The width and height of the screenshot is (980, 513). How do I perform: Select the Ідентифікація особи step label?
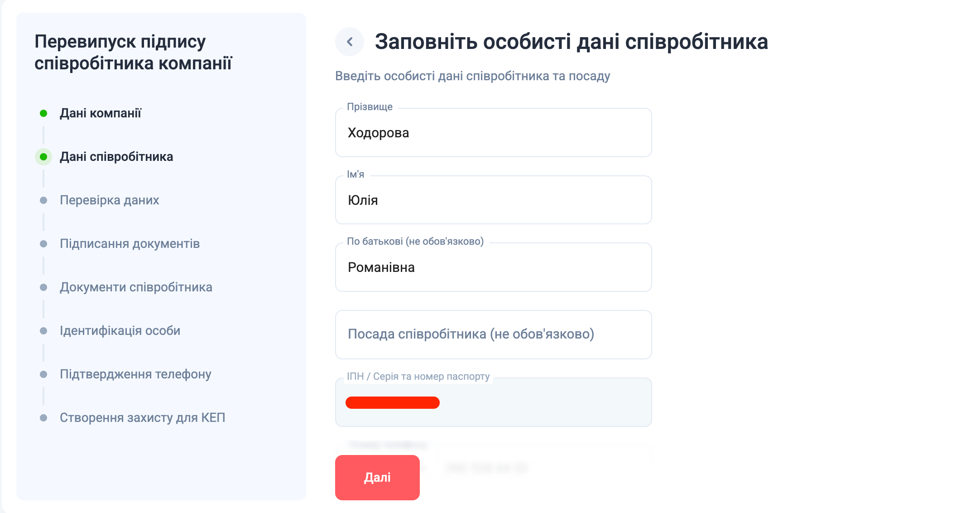[x=120, y=331]
